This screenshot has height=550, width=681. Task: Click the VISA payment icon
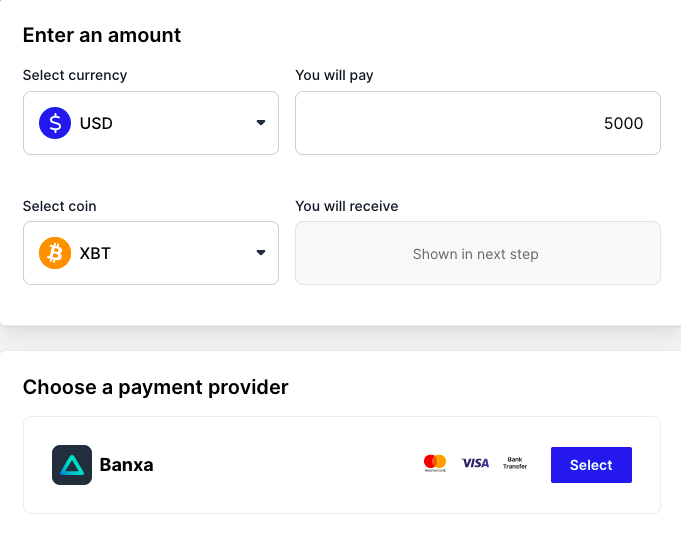click(x=475, y=463)
